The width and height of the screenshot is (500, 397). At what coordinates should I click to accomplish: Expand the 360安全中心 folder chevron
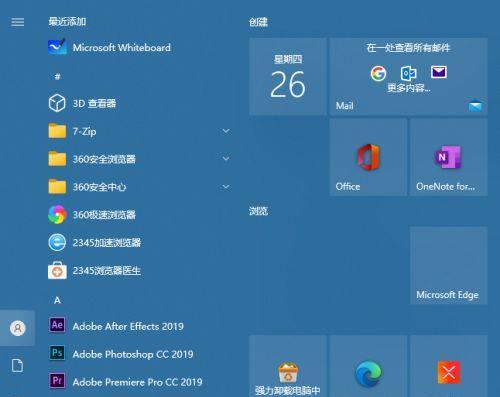coord(226,187)
